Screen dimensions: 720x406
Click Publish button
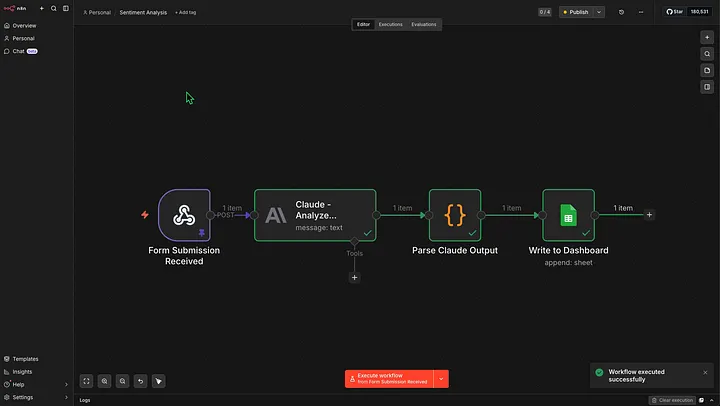tap(576, 12)
